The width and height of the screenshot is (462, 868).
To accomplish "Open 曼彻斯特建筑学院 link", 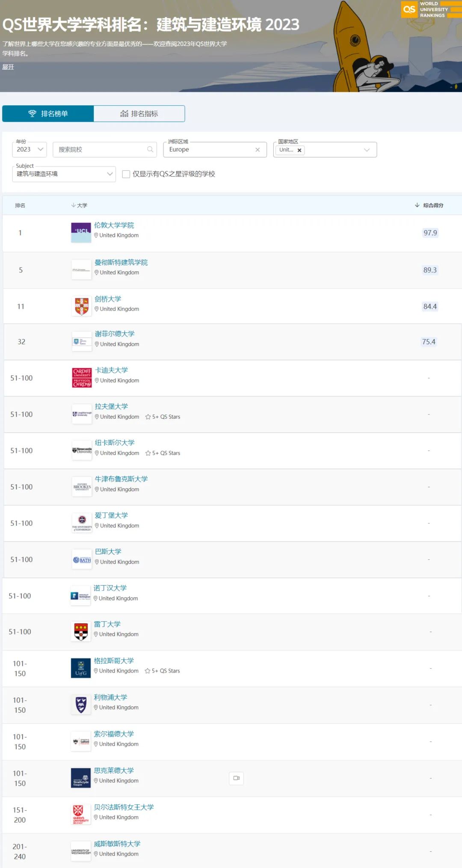I will click(x=121, y=262).
